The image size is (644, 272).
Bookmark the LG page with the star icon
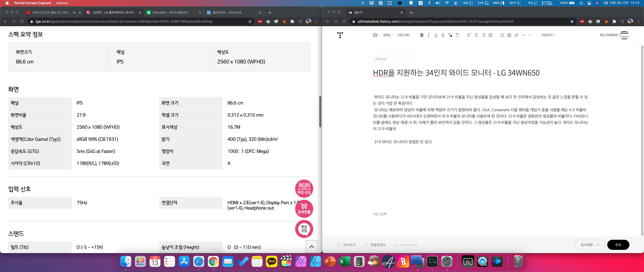[250, 22]
